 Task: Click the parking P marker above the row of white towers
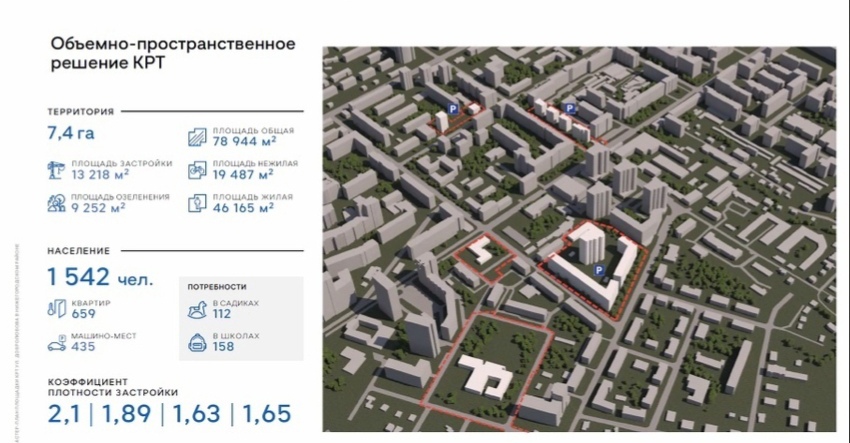[x=570, y=108]
